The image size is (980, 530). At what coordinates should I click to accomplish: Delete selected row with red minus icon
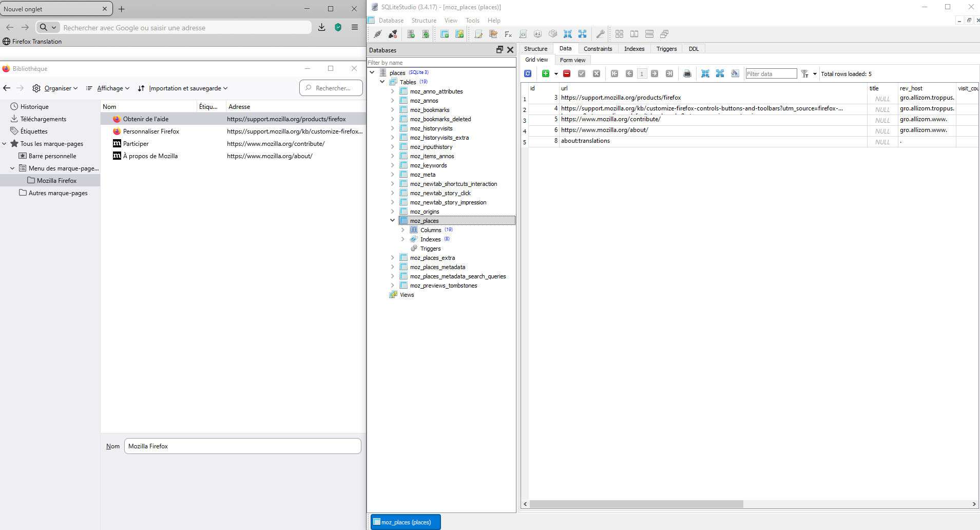[x=567, y=74]
